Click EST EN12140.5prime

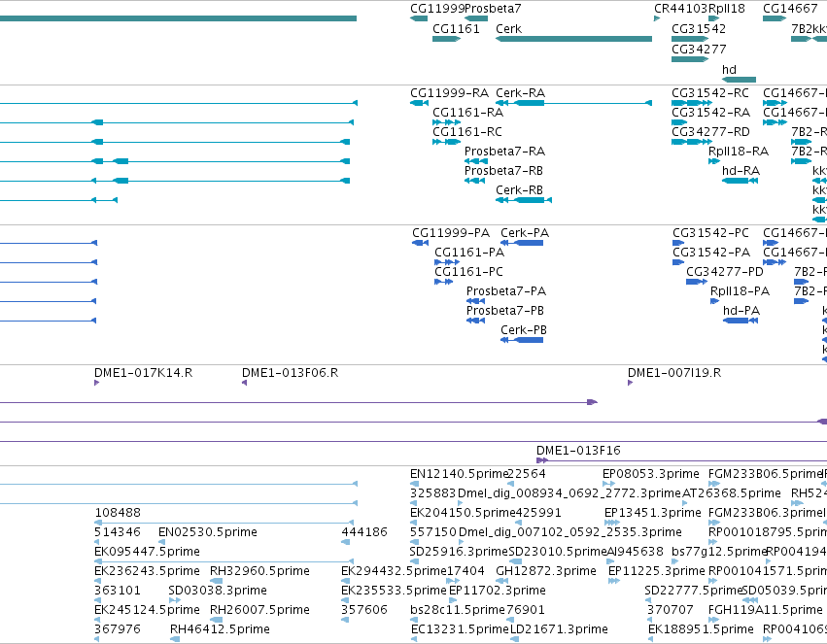click(x=415, y=484)
